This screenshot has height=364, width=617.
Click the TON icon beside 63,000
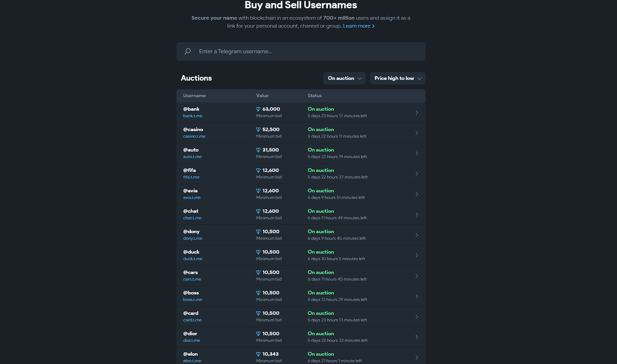[258, 109]
